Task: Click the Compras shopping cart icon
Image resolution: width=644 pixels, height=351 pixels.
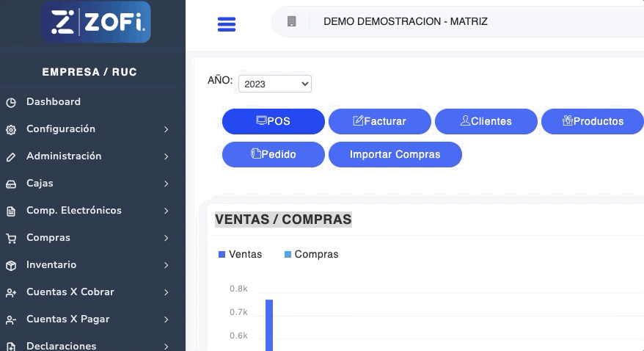Action: coord(11,238)
